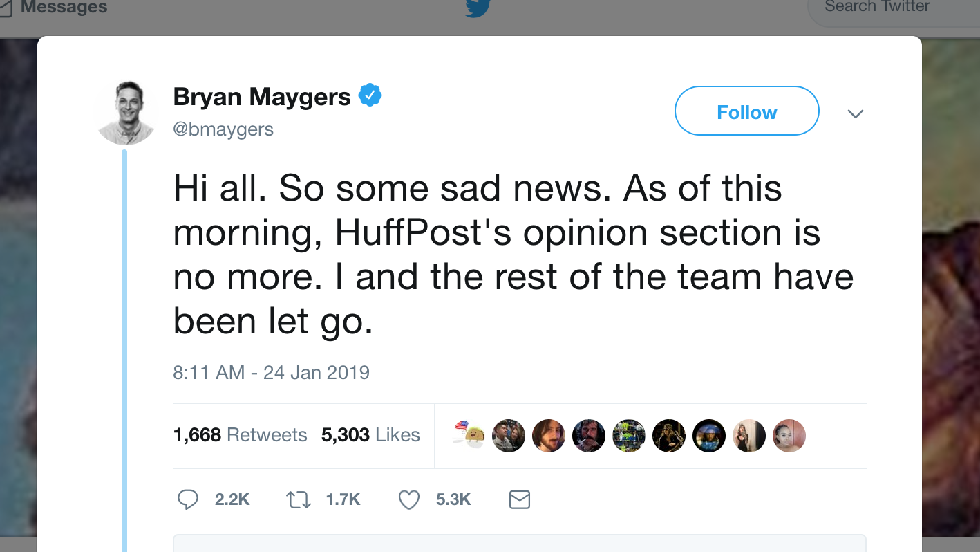The width and height of the screenshot is (980, 552).
Task: Expand the tweet options chevron
Action: [x=856, y=113]
